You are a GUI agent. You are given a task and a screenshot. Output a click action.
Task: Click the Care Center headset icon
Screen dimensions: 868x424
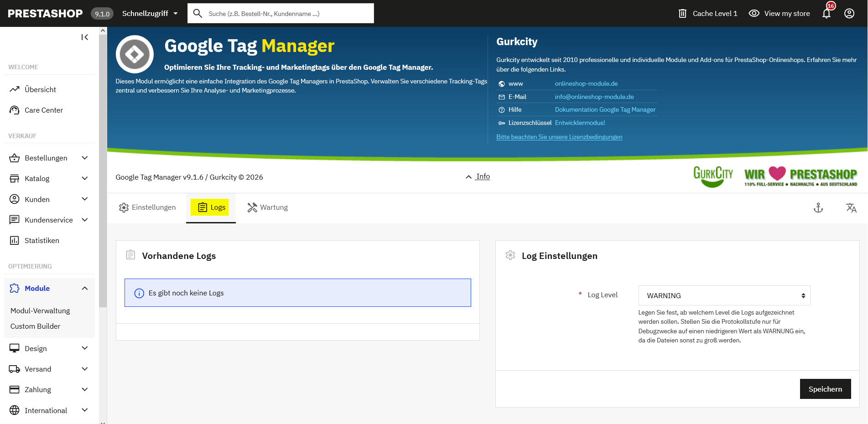[x=15, y=110]
